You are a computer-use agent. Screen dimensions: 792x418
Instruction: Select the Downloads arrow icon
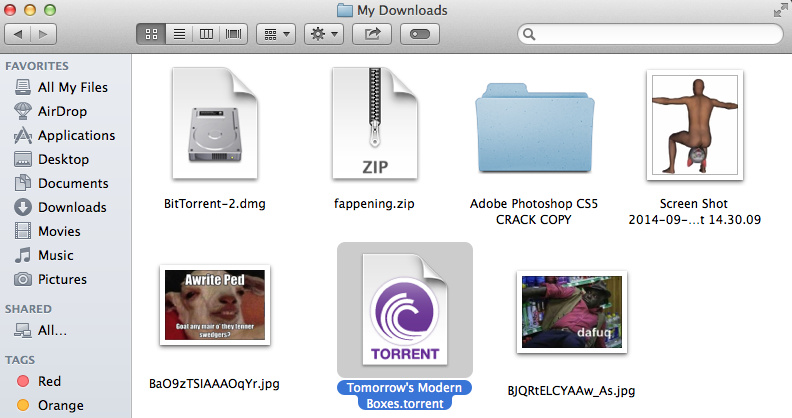(23, 207)
